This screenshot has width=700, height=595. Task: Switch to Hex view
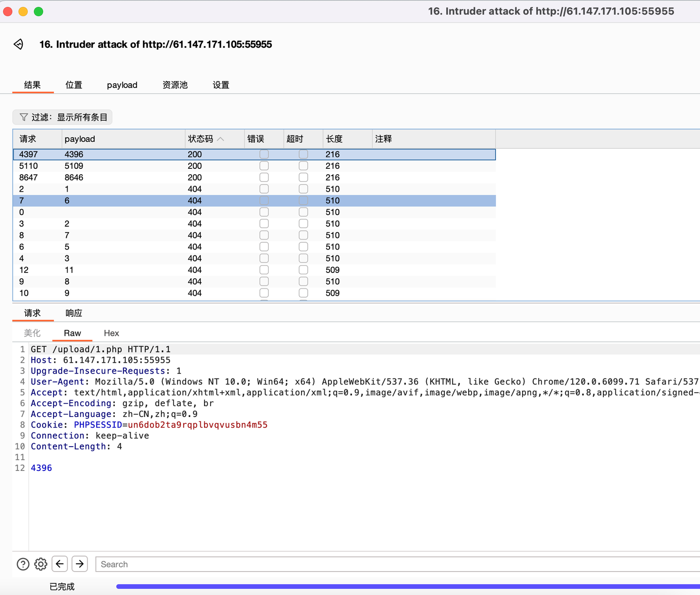click(x=111, y=333)
